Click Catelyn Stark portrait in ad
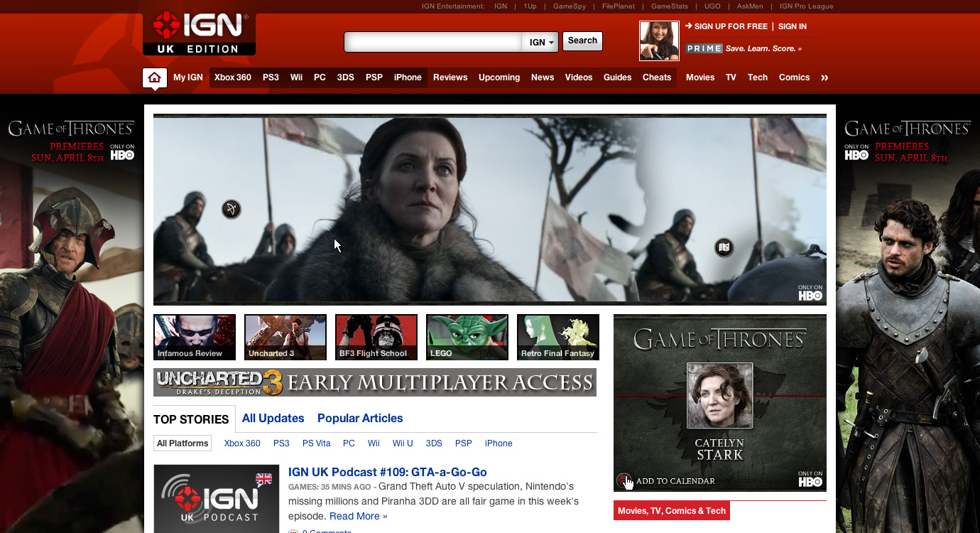980x533 pixels. pos(720,396)
